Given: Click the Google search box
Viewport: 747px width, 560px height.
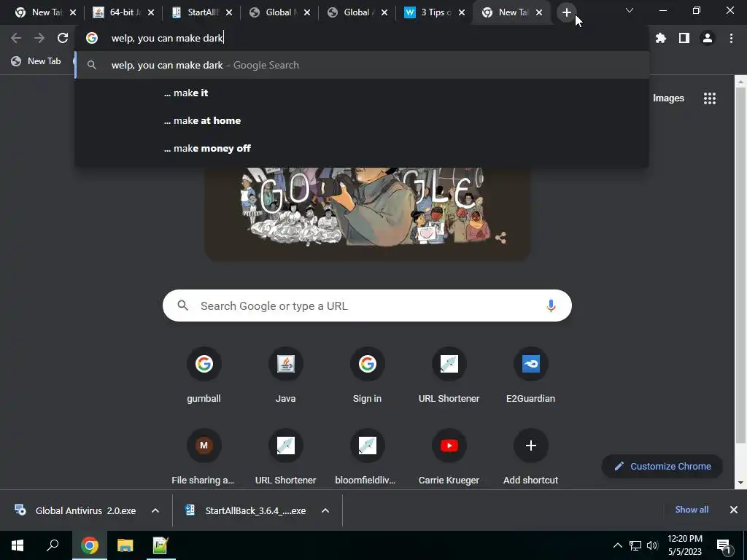Looking at the screenshot, I should point(368,306).
